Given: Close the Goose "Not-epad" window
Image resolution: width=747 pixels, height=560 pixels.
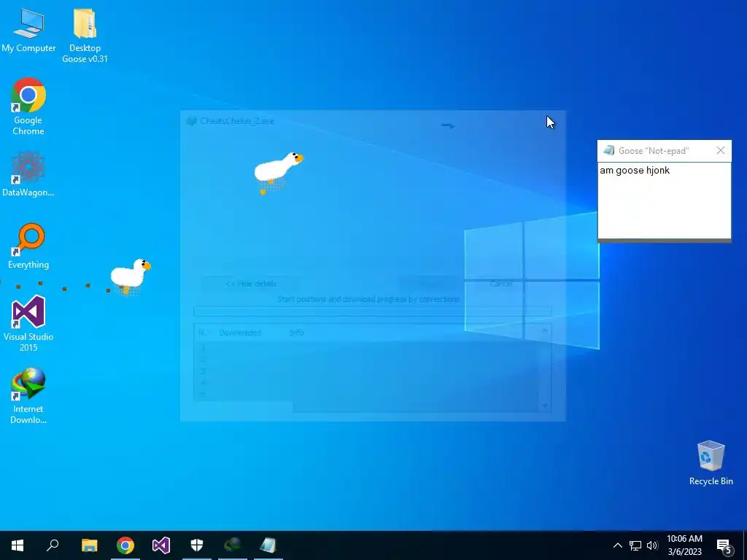Looking at the screenshot, I should (x=720, y=150).
